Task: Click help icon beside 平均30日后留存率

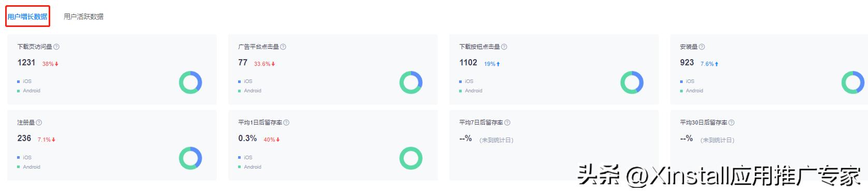Action: tap(731, 122)
